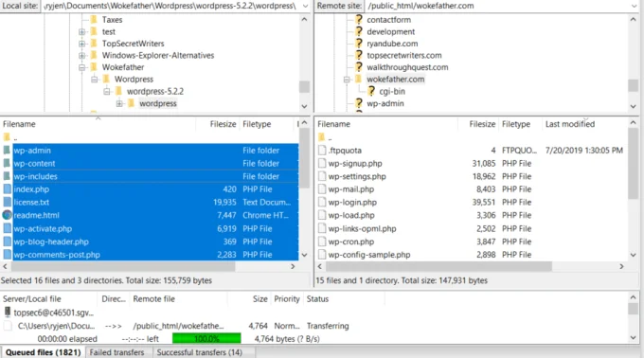Click the wokefather.com remote folder icon

coord(359,79)
